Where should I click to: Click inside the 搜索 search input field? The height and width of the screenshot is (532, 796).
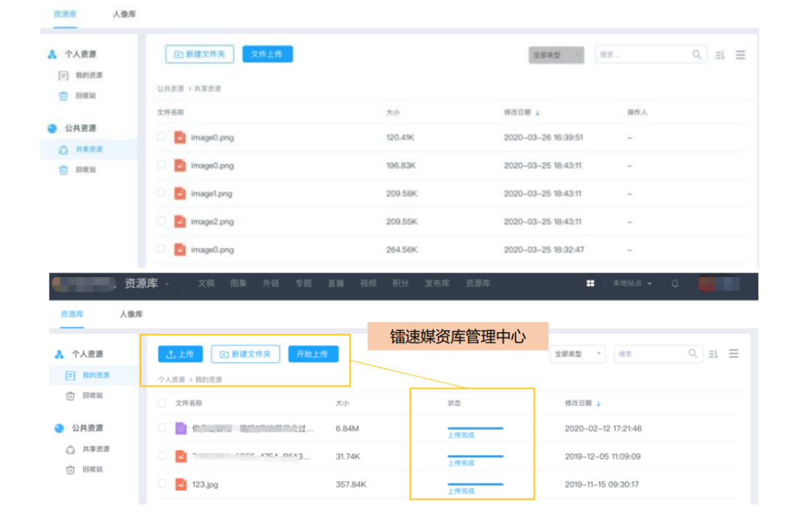[x=656, y=354]
